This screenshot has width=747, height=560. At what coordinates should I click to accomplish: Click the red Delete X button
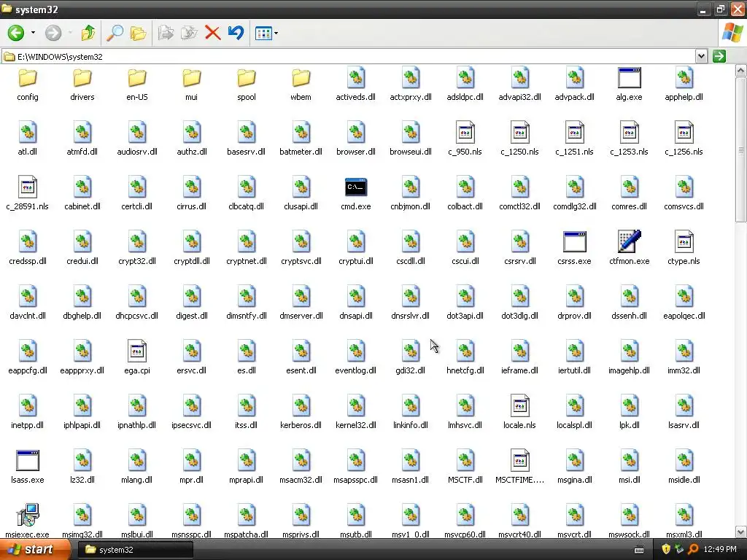[212, 33]
